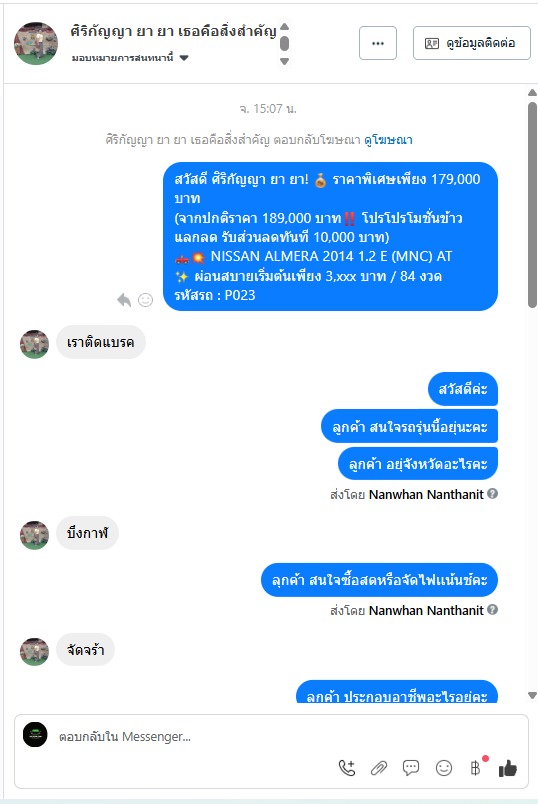Attach a file with the paperclip icon

pyautogui.click(x=379, y=768)
